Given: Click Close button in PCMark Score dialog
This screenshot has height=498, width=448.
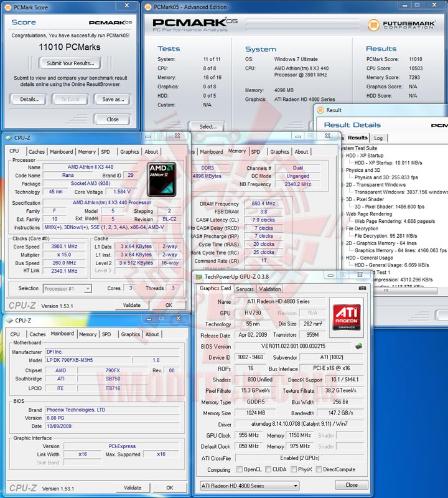Looking at the screenshot, I should click(112, 120).
